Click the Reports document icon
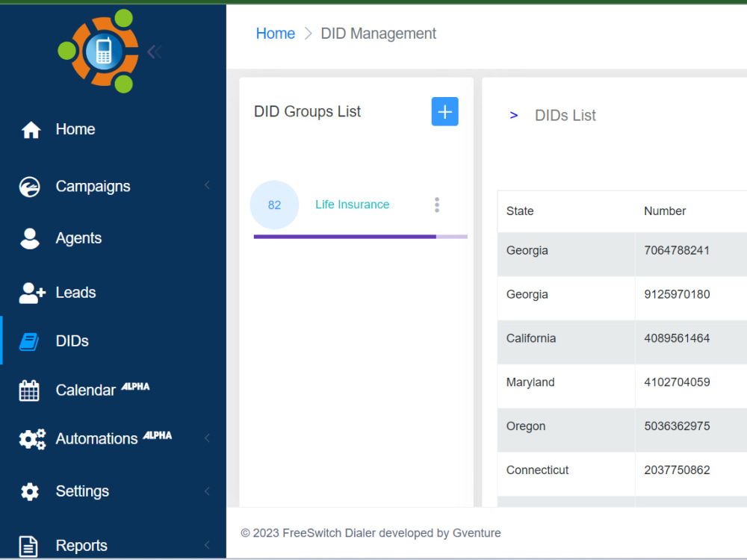This screenshot has height=560, width=747. [x=31, y=545]
